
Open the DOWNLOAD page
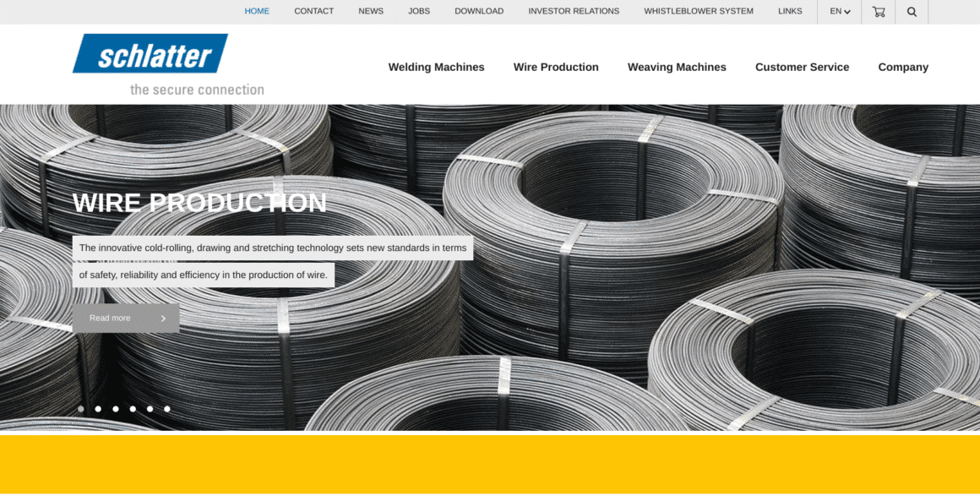pyautogui.click(x=479, y=11)
